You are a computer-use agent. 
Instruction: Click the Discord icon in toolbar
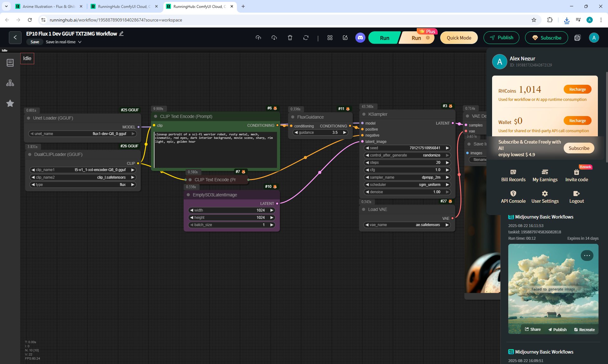pos(360,38)
